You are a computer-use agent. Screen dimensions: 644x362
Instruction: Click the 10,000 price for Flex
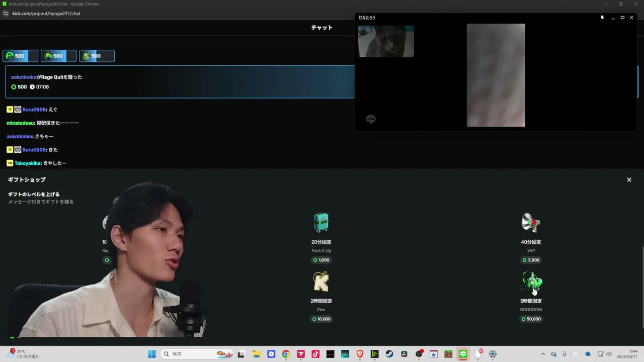[x=321, y=319]
